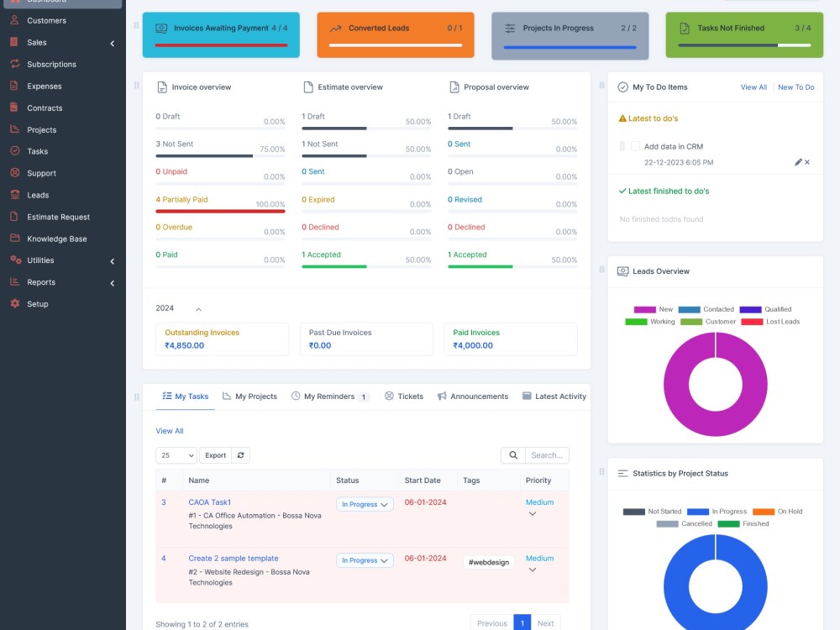This screenshot has width=840, height=630.
Task: Click the New To Do link
Action: tap(796, 87)
